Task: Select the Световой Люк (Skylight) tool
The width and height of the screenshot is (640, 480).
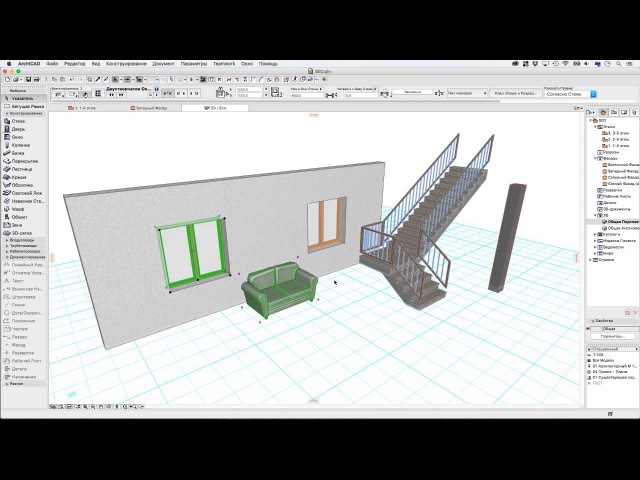Action: click(24, 193)
